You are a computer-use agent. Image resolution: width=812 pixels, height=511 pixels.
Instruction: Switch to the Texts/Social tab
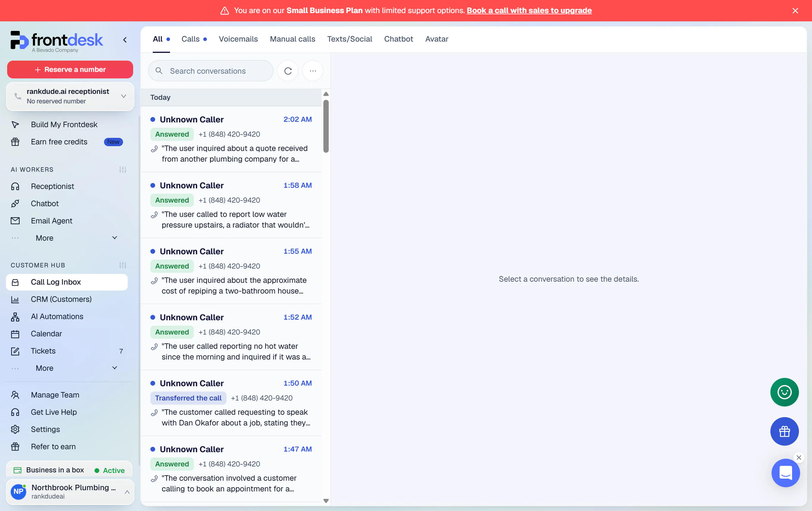click(x=350, y=39)
